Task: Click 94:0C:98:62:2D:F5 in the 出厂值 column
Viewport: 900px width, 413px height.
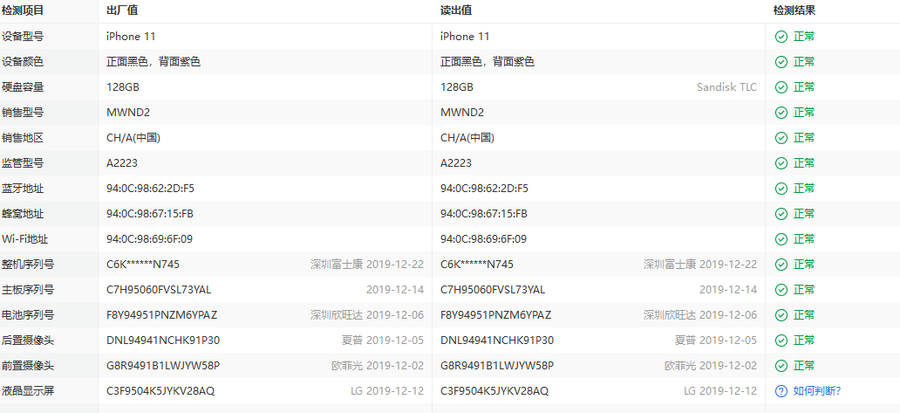Action: tap(150, 188)
